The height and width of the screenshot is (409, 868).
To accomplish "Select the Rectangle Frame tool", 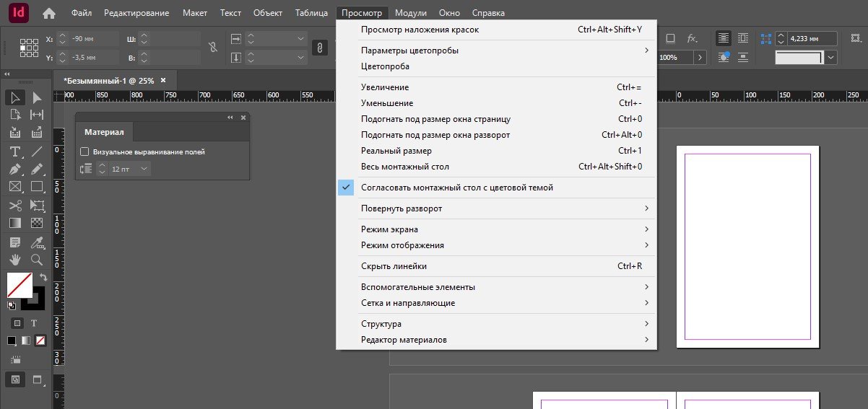I will pyautogui.click(x=15, y=187).
